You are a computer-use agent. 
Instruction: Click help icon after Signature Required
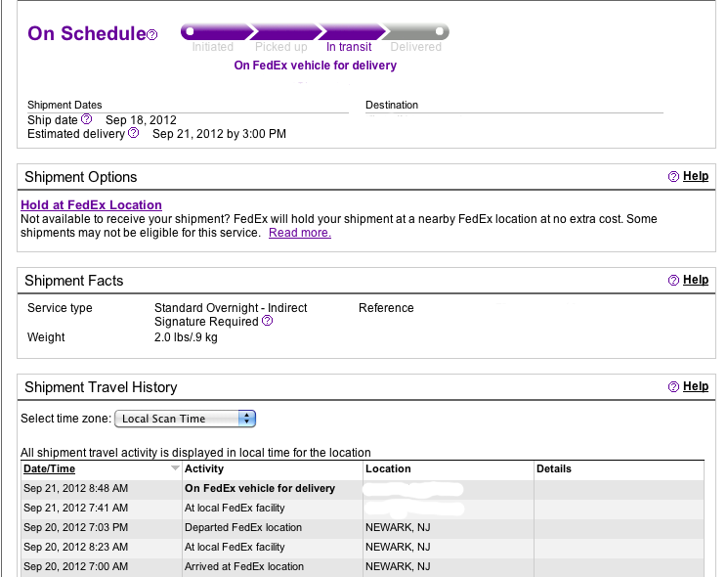pos(268,321)
